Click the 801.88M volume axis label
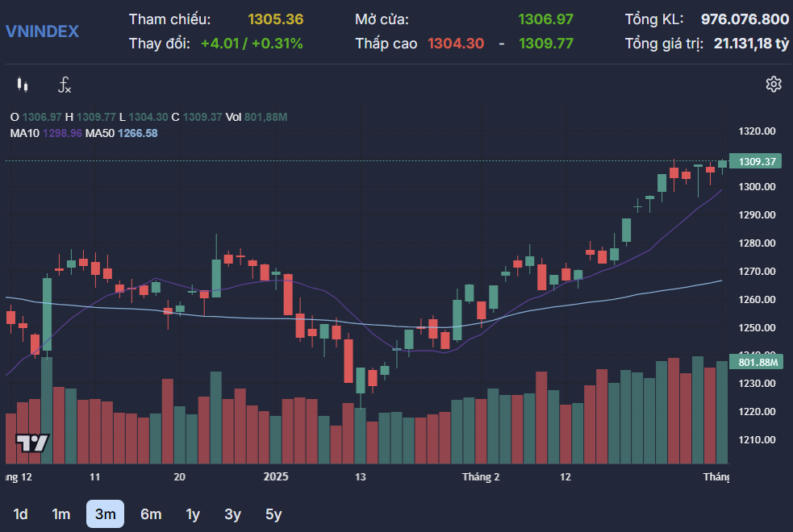 click(x=757, y=363)
